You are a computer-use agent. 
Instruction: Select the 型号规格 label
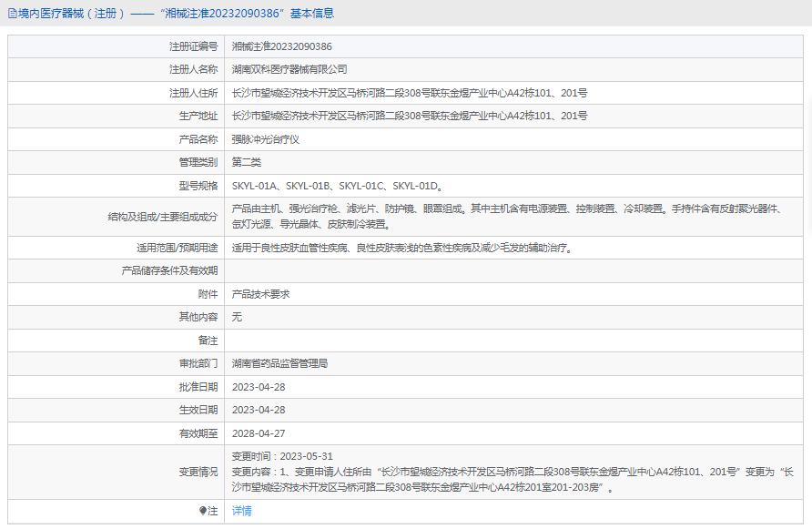[198, 186]
